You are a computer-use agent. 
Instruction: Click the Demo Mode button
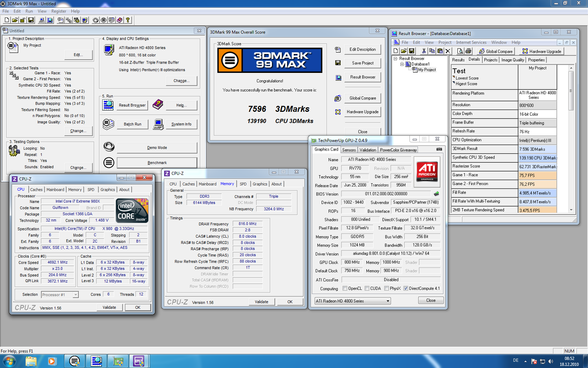point(157,148)
